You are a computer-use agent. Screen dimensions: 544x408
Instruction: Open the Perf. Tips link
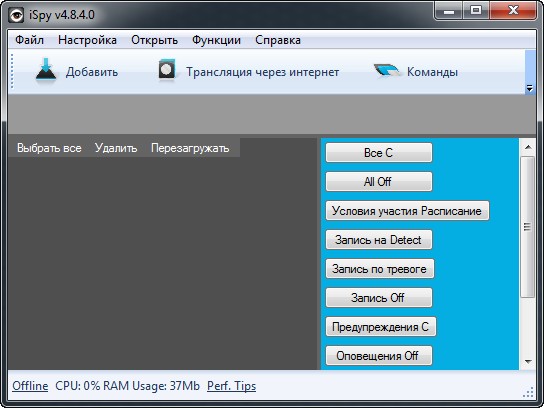tap(231, 386)
